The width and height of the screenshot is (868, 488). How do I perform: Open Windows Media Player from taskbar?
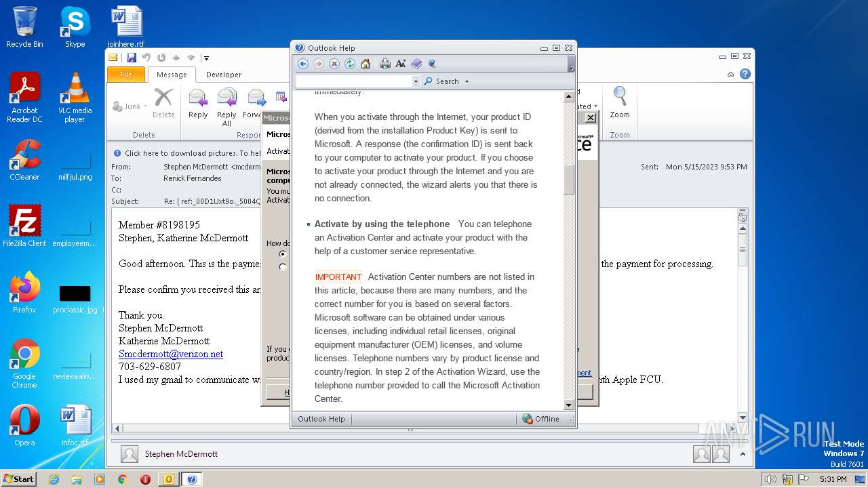pyautogui.click(x=100, y=479)
